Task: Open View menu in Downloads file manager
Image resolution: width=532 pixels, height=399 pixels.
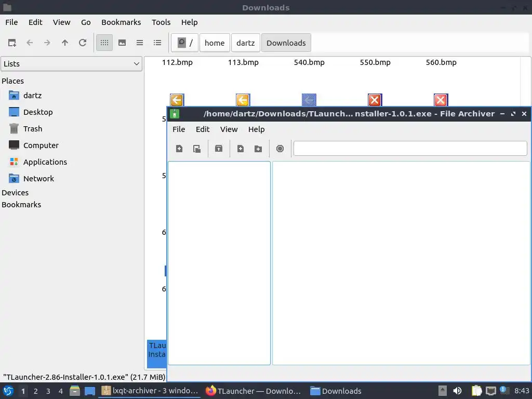Action: click(61, 22)
